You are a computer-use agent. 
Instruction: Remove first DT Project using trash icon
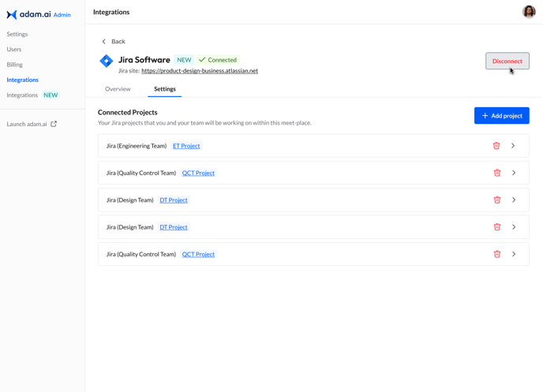click(x=497, y=200)
